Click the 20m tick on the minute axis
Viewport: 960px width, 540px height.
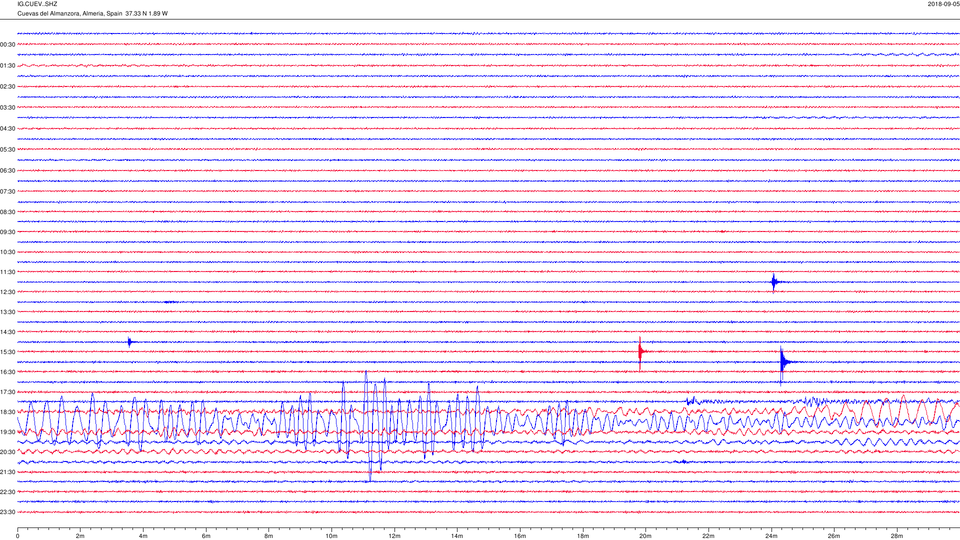pos(645,536)
